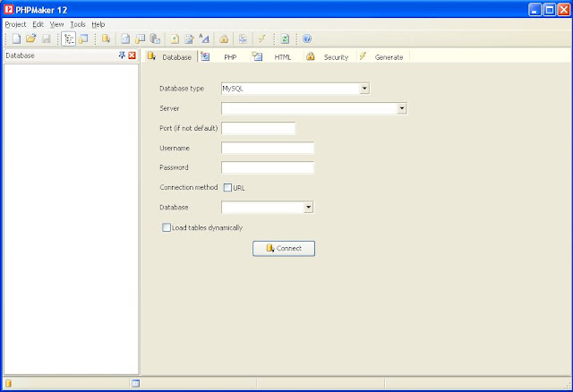Maximize the PHPMaker 12 window
This screenshot has height=392, width=573.
pyautogui.click(x=549, y=10)
